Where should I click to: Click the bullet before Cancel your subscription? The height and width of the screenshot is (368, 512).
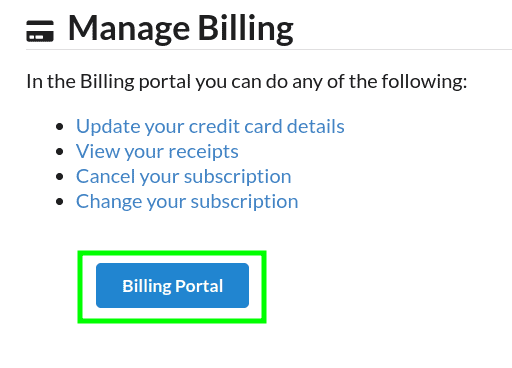click(60, 177)
